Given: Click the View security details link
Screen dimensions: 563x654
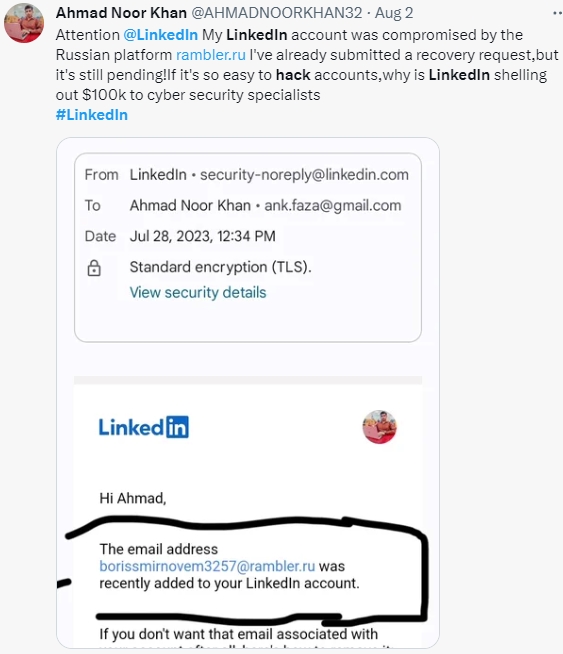Looking at the screenshot, I should click(198, 292).
